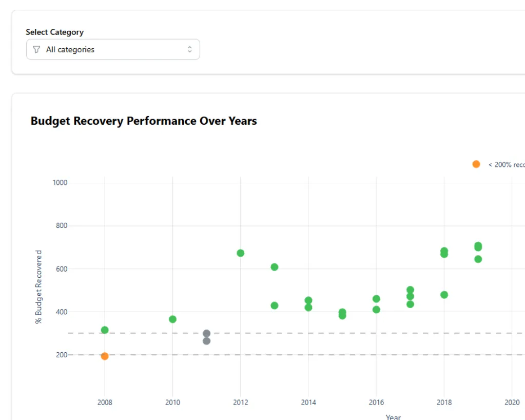Viewport: 525px width, 420px height.
Task: Click the funnel filter icon in category selector
Action: click(x=36, y=50)
